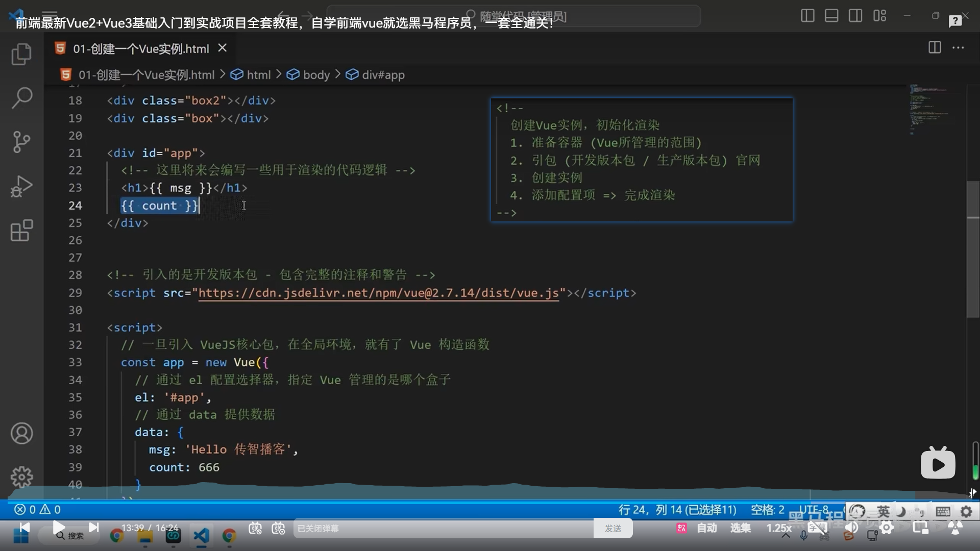This screenshot has width=980, height=551.
Task: Open the vue.js CDN script link
Action: [378, 293]
